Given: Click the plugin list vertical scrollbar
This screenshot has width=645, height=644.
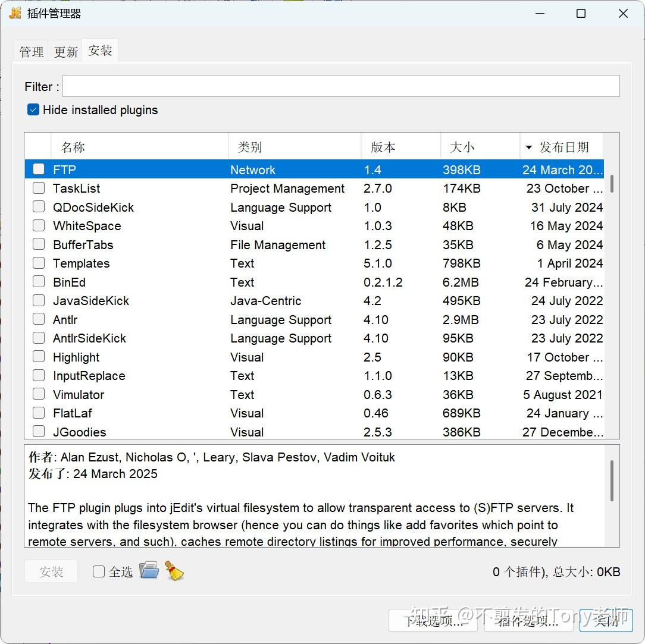Looking at the screenshot, I should [x=612, y=184].
